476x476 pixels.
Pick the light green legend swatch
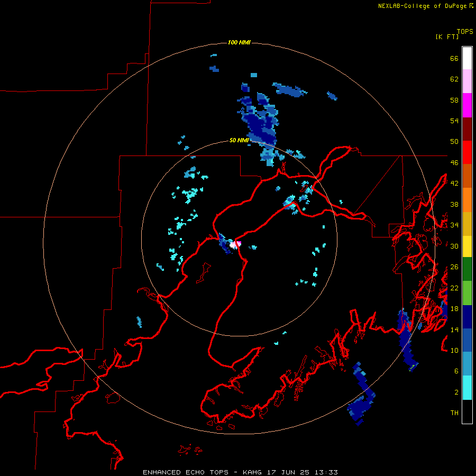point(467,293)
